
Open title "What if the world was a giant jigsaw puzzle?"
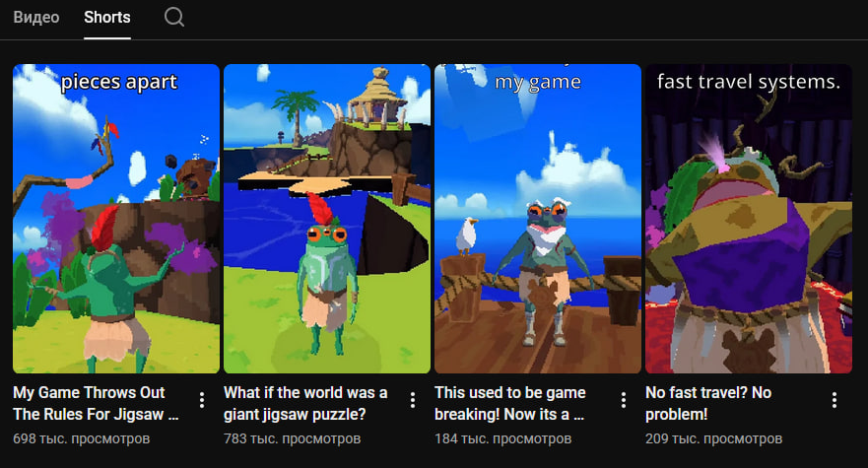click(305, 403)
